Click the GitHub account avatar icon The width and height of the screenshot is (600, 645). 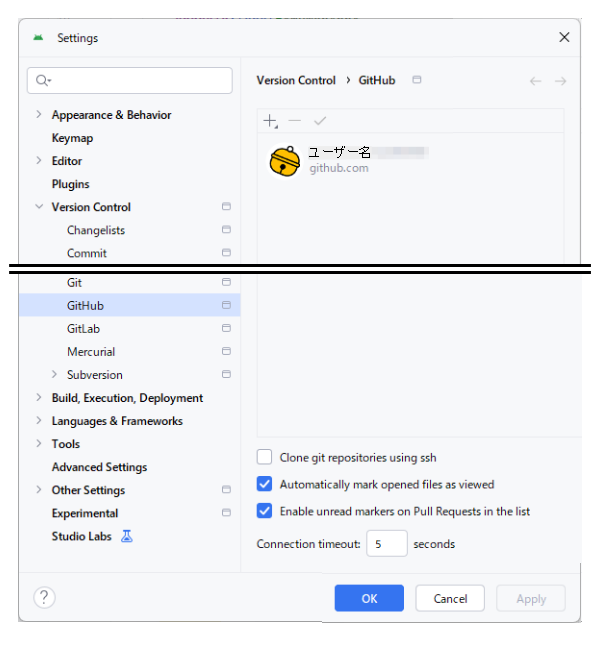(285, 160)
